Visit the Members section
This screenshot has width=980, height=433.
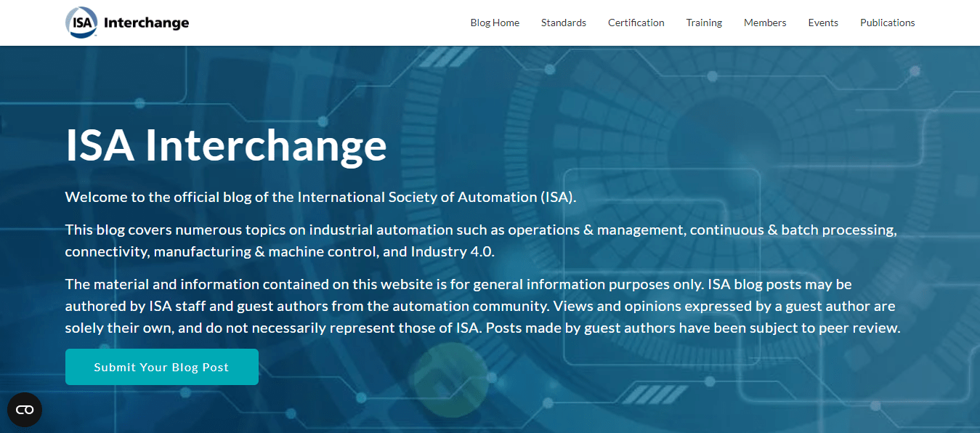tap(765, 23)
